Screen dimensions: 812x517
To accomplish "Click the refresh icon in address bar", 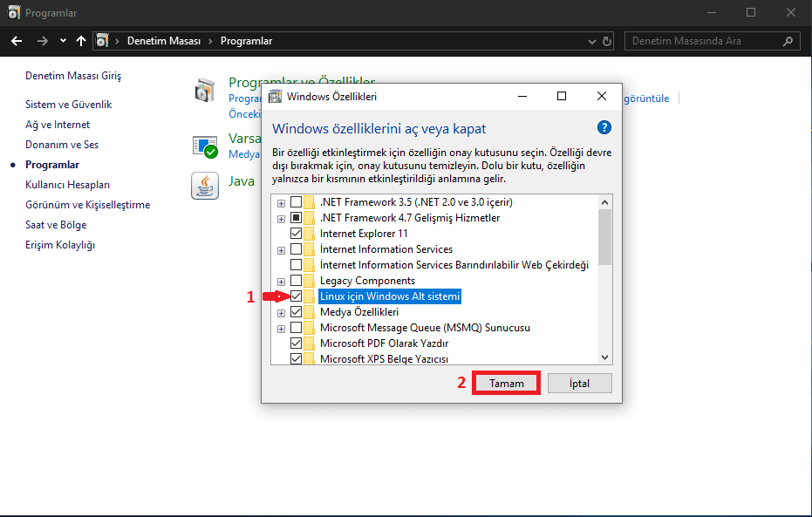I will click(608, 41).
